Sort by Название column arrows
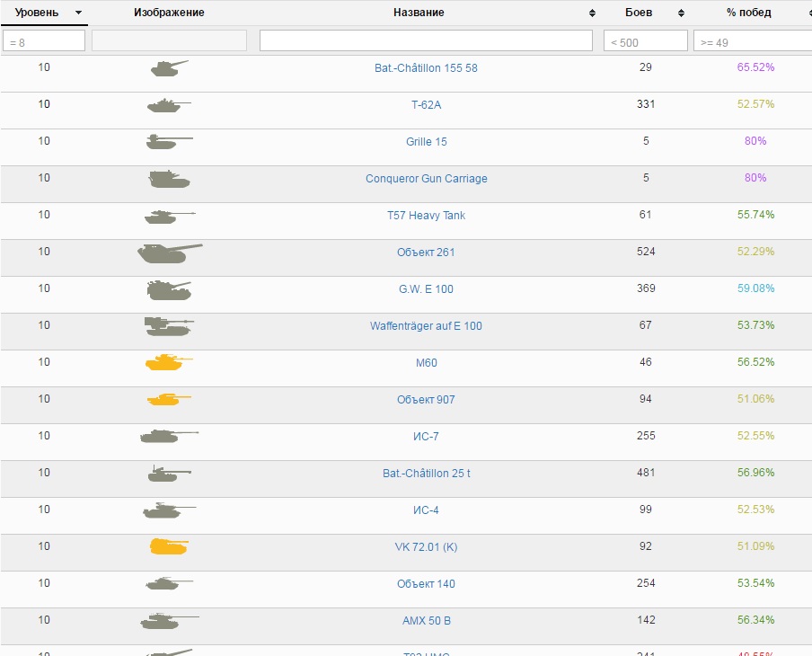The image size is (812, 656). [x=592, y=13]
